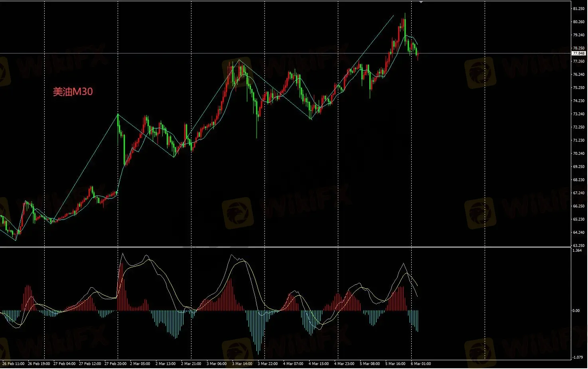Image resolution: width=588 pixels, height=369 pixels.
Task: Click the 68.230 price axis label
Action: pyautogui.click(x=579, y=180)
